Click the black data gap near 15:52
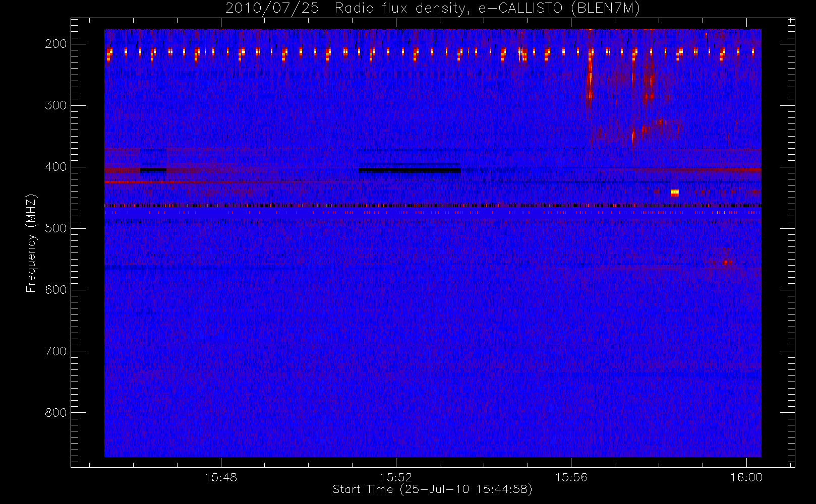The image size is (816, 504). tap(410, 170)
